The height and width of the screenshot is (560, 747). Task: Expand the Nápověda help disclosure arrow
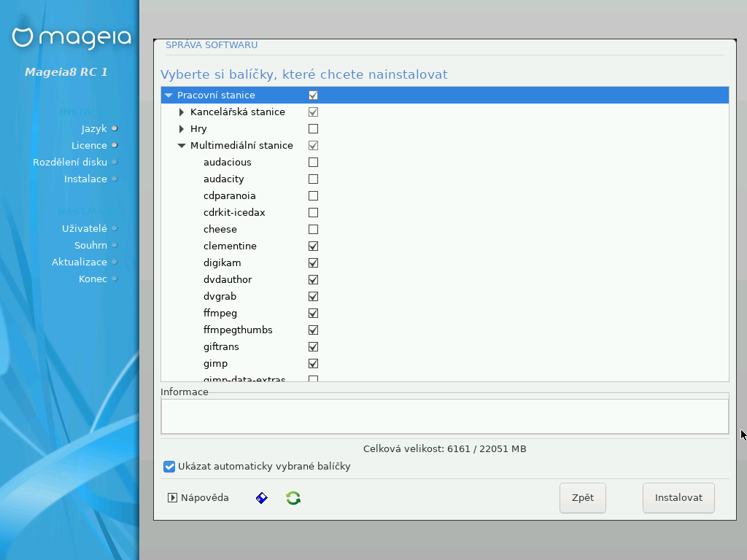[x=172, y=498]
